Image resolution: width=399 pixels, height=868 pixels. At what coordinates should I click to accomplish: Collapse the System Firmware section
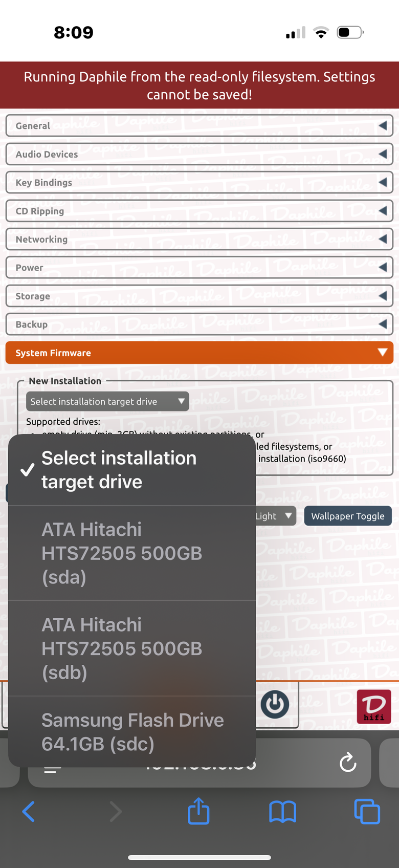click(199, 353)
